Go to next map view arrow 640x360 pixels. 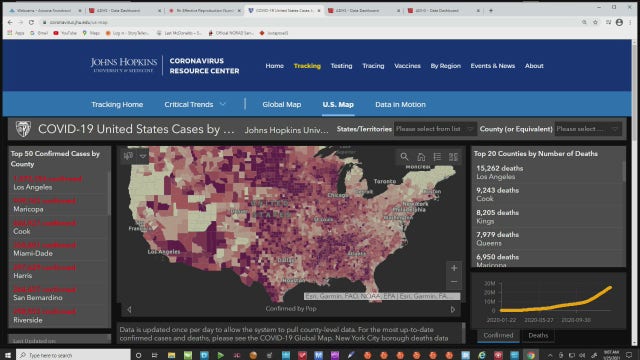click(453, 309)
